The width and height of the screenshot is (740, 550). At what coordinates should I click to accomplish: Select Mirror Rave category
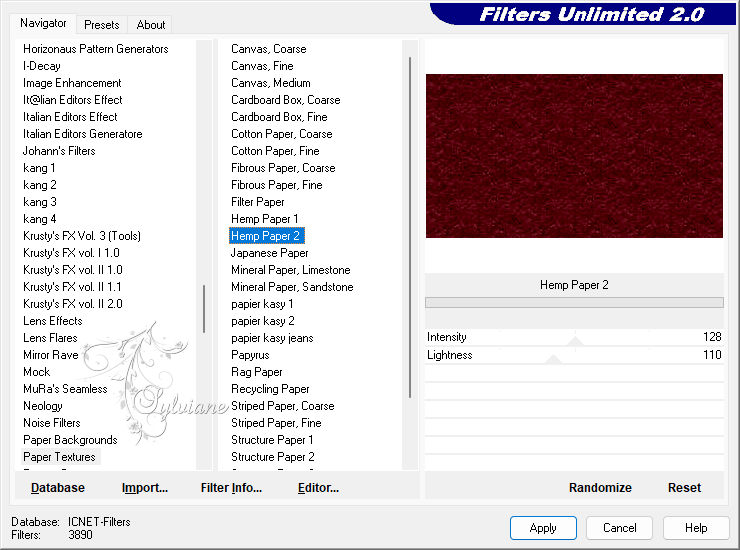(50, 355)
